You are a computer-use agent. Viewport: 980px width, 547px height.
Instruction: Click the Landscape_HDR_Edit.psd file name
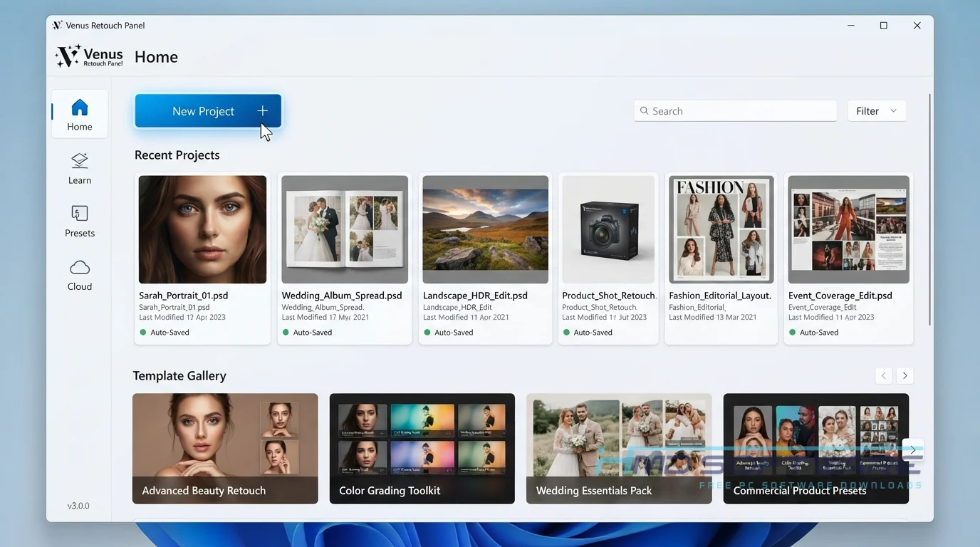(x=475, y=296)
